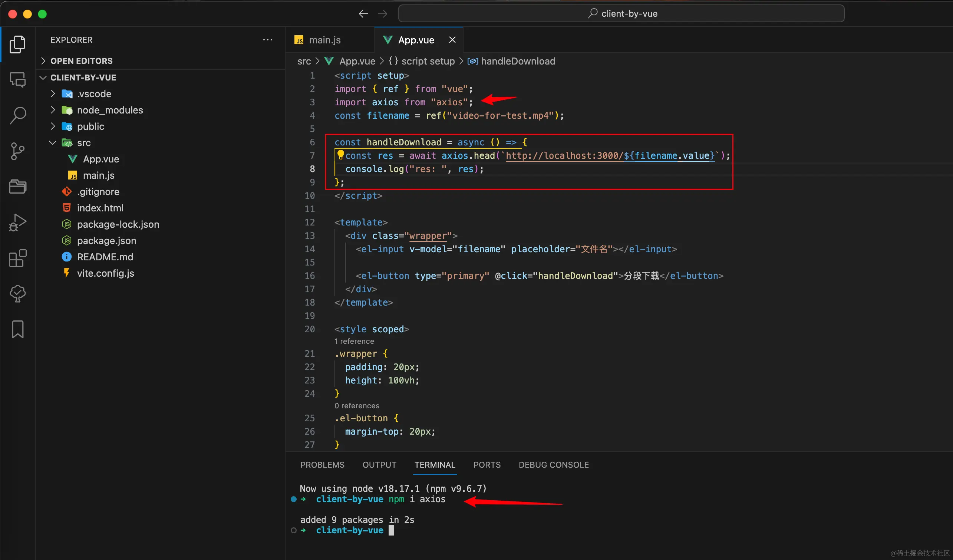Expand the OPEN EDITORS section

43,61
